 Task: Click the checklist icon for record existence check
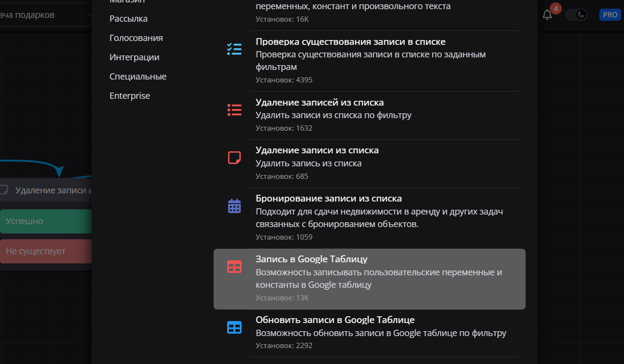coord(234,49)
